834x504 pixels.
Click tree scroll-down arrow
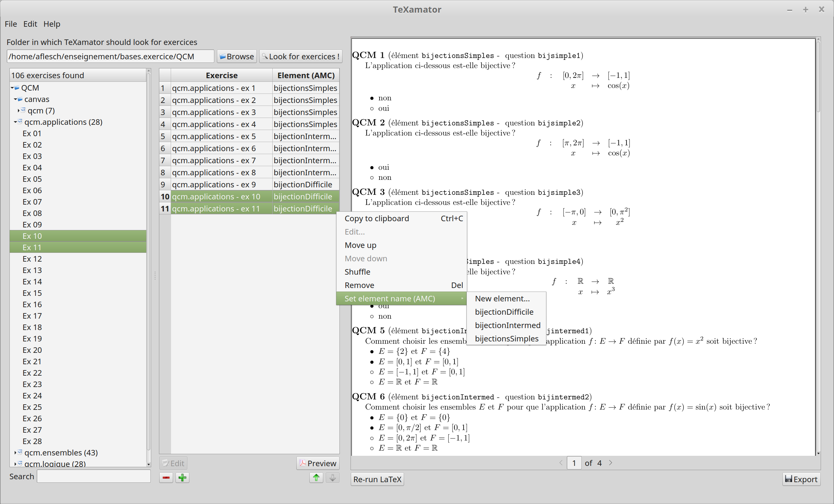click(x=148, y=464)
